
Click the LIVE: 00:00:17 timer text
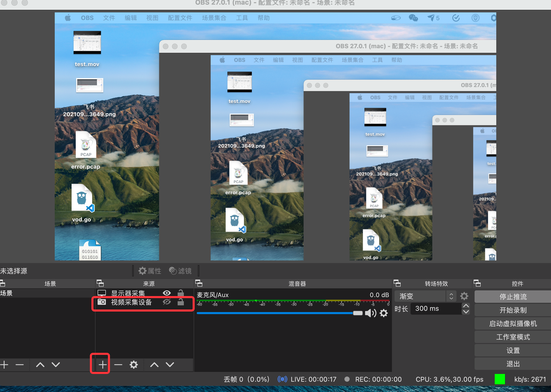click(x=313, y=379)
